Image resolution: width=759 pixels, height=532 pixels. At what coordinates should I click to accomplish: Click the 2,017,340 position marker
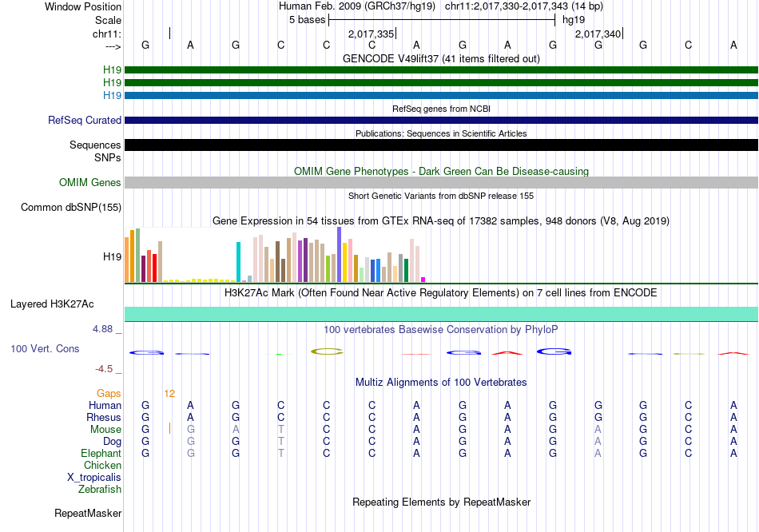tap(598, 34)
